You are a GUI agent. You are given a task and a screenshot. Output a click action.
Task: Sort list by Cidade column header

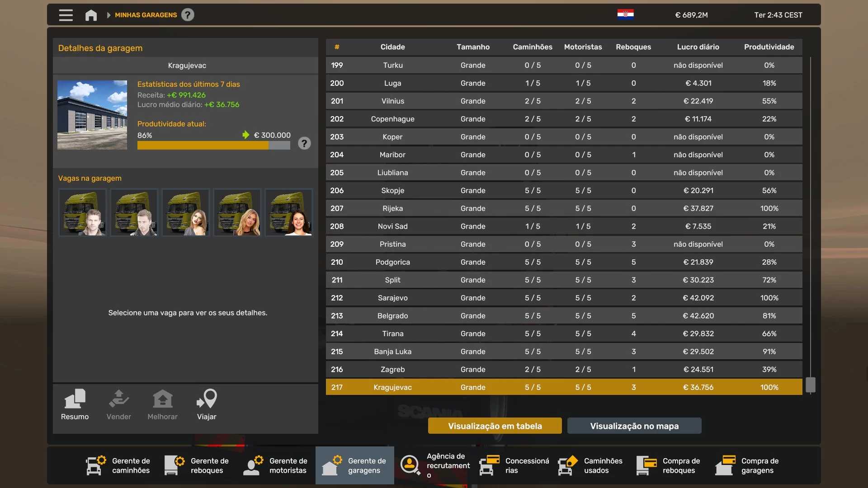(x=392, y=47)
